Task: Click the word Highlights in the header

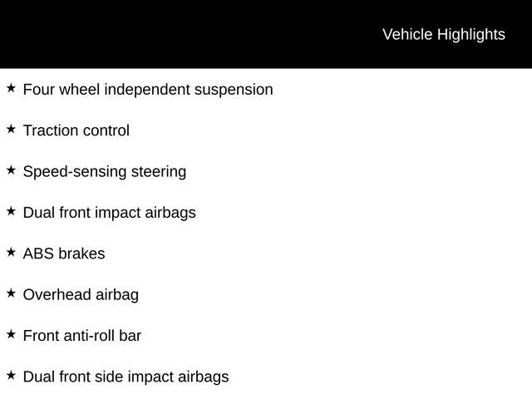Action: click(471, 35)
